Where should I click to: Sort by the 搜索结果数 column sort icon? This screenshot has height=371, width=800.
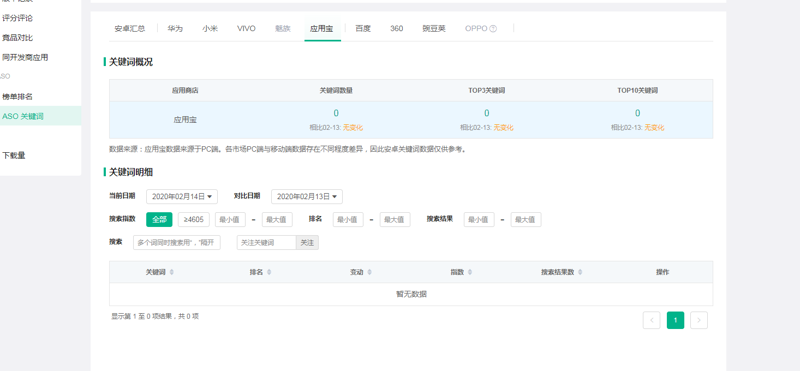pyautogui.click(x=580, y=273)
